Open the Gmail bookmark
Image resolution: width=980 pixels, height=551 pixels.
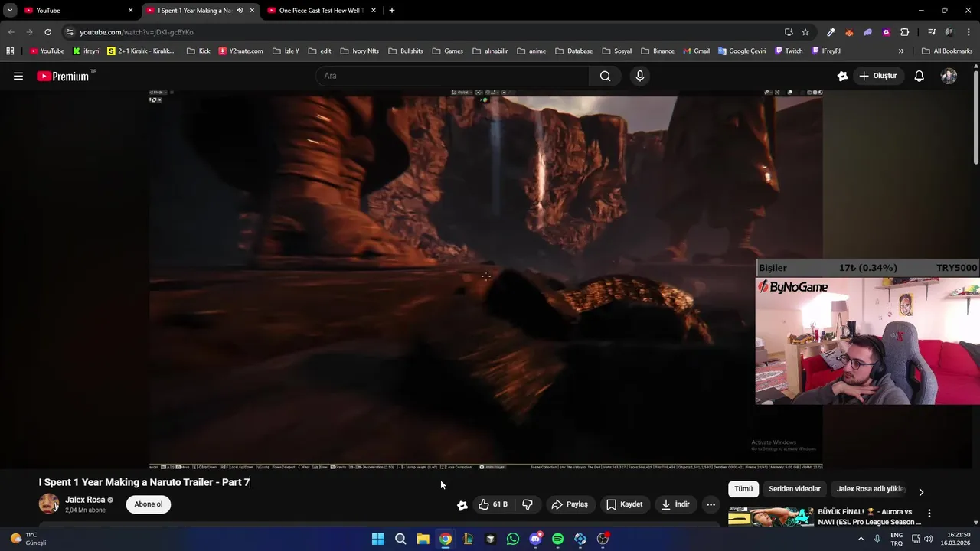pyautogui.click(x=695, y=51)
